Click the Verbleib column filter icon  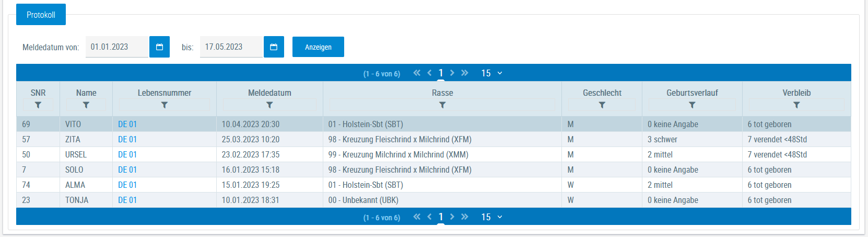(796, 105)
